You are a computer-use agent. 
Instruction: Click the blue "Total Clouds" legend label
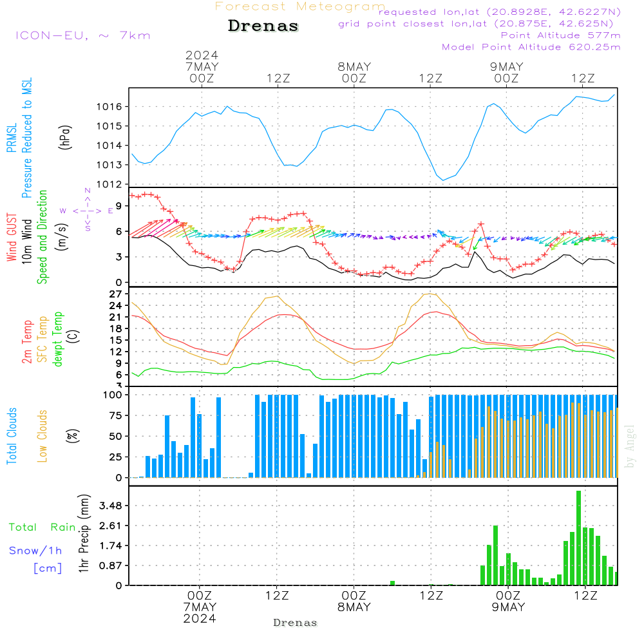click(12, 436)
